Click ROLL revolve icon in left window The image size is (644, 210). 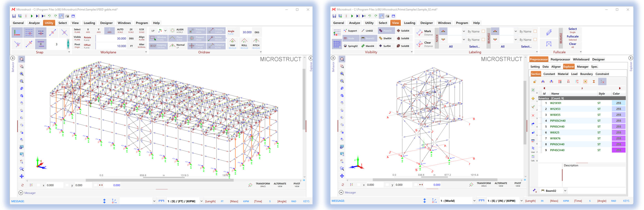coord(244,43)
